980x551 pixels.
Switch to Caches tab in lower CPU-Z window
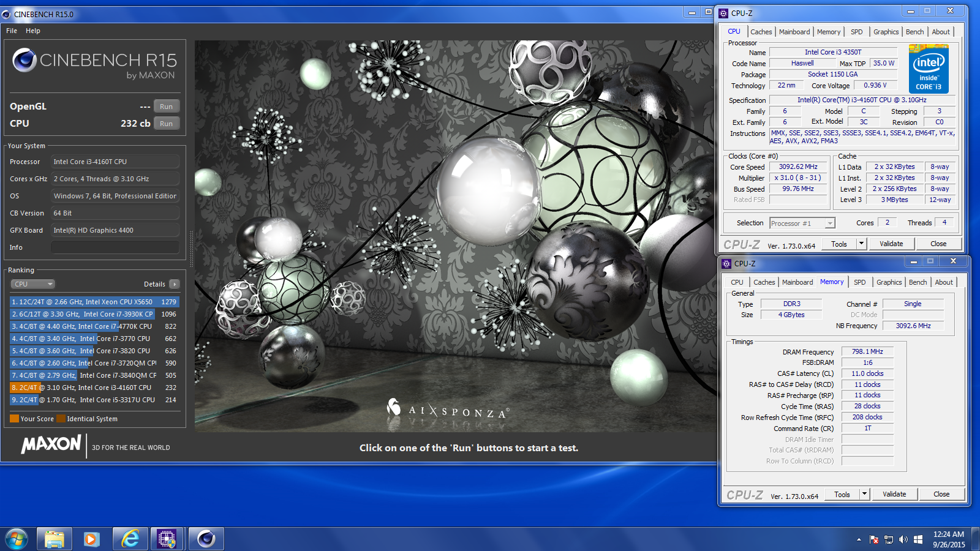coord(764,282)
